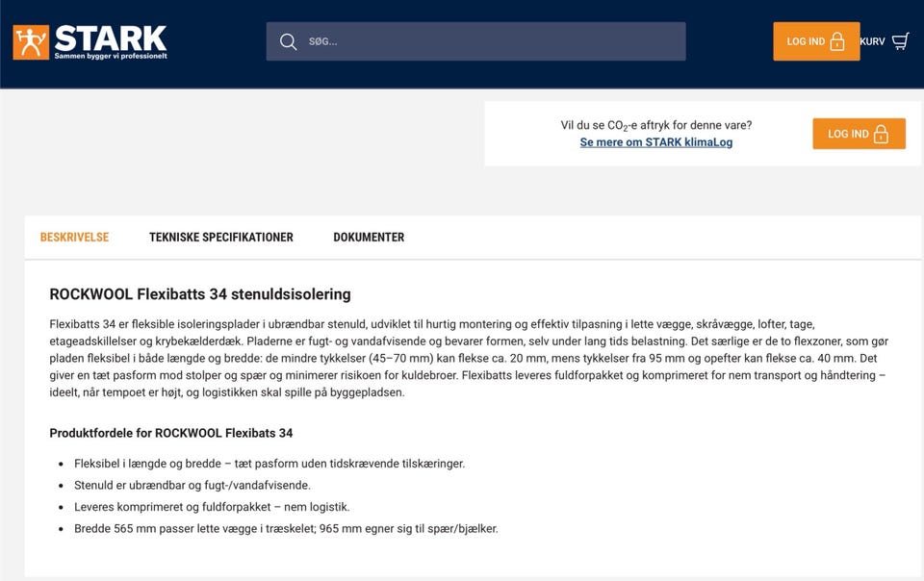
Task: Open the DOKUMENTER tab
Action: click(x=369, y=238)
